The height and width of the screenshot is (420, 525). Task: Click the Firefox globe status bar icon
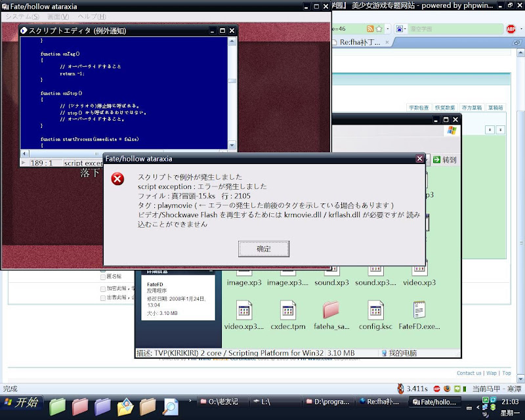tap(447, 389)
